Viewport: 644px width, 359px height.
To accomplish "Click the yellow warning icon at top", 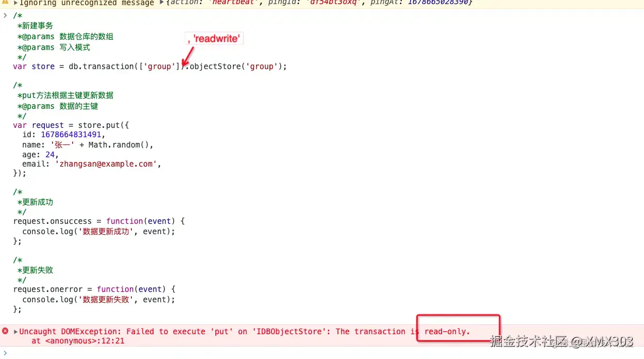I will [5, 3].
